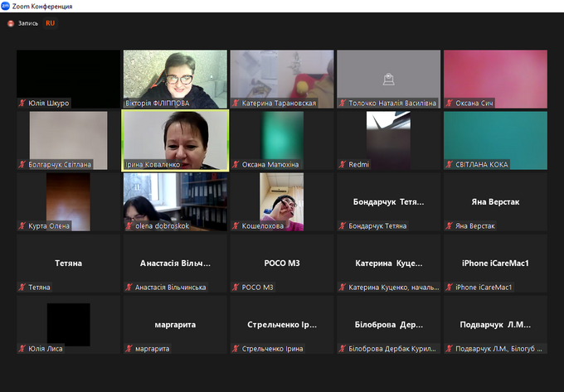The width and height of the screenshot is (564, 392).
Task: Select the Яна Верстак participant tile
Action: [x=495, y=201]
